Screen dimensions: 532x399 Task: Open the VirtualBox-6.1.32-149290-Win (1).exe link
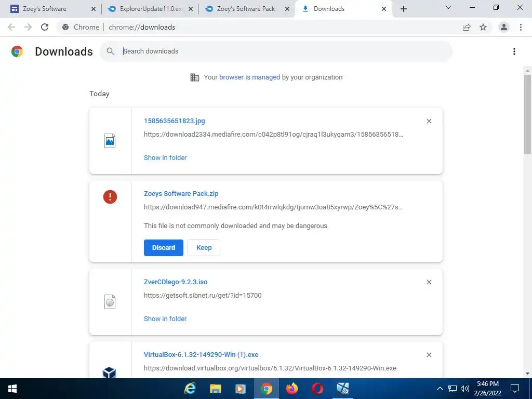coord(201,354)
